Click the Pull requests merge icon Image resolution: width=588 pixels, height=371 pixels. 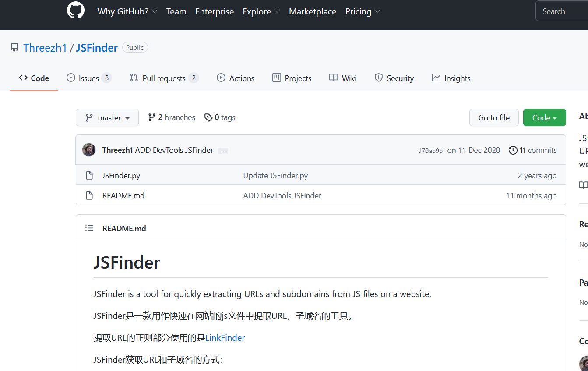click(x=134, y=78)
